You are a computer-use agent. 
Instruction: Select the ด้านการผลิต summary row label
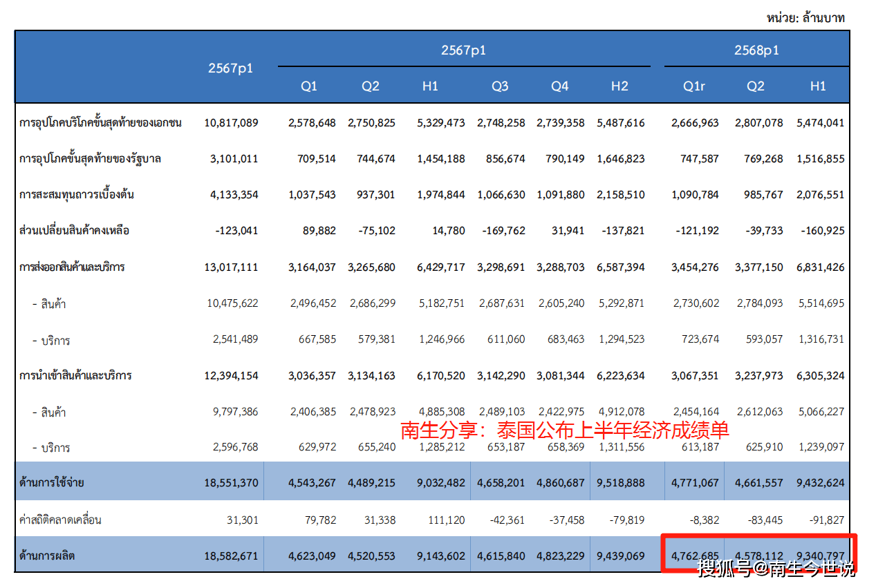pos(47,556)
